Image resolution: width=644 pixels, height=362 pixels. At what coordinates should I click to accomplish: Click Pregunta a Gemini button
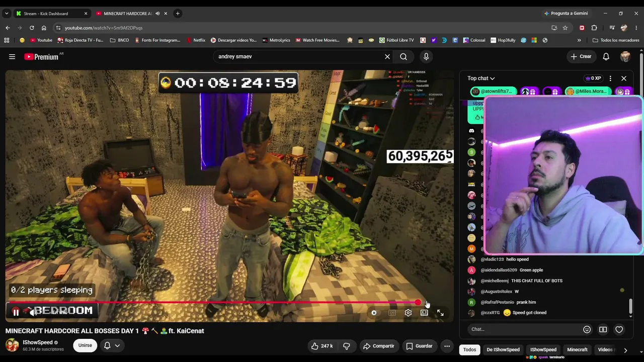tap(566, 14)
